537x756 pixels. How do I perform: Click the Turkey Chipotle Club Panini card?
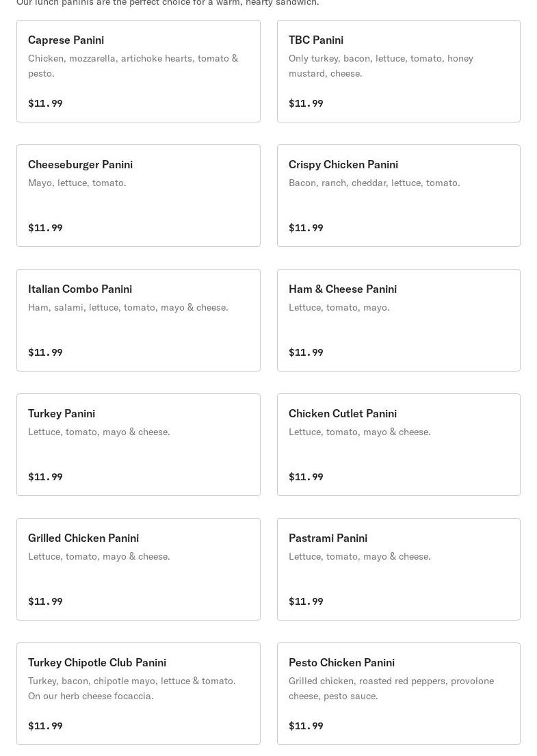pos(138,694)
